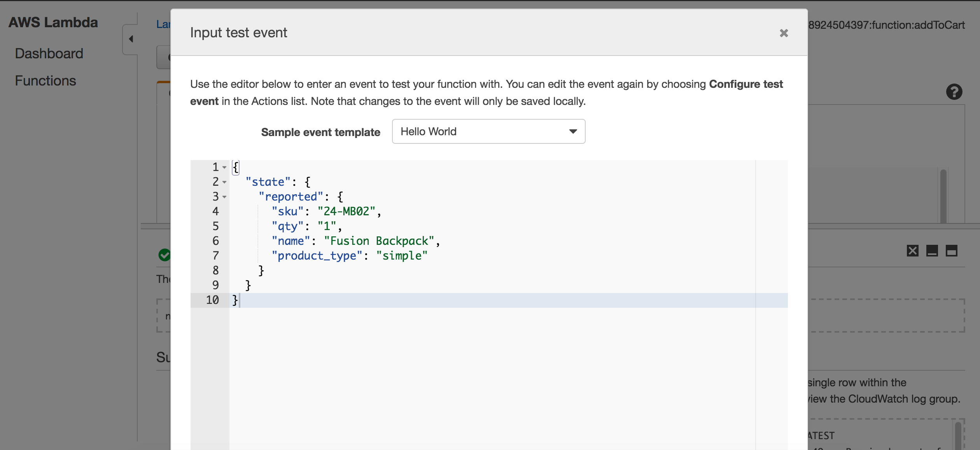
Task: Open the Dashboard page in sidebar
Action: (49, 53)
